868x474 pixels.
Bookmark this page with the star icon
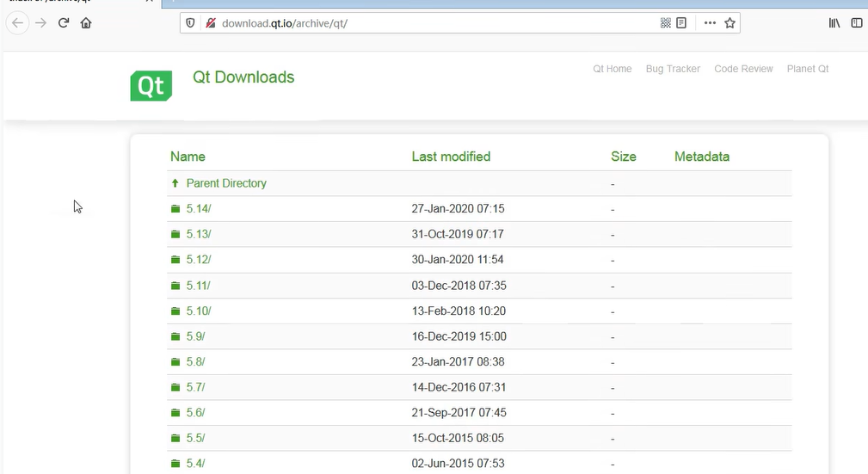pos(729,22)
